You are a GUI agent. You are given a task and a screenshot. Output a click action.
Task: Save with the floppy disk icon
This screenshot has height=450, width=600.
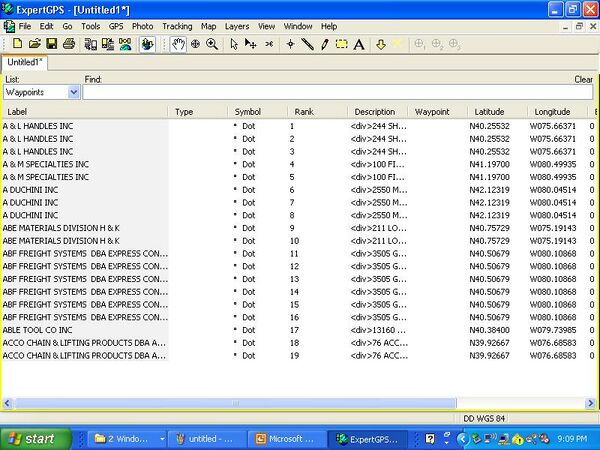tap(52, 44)
